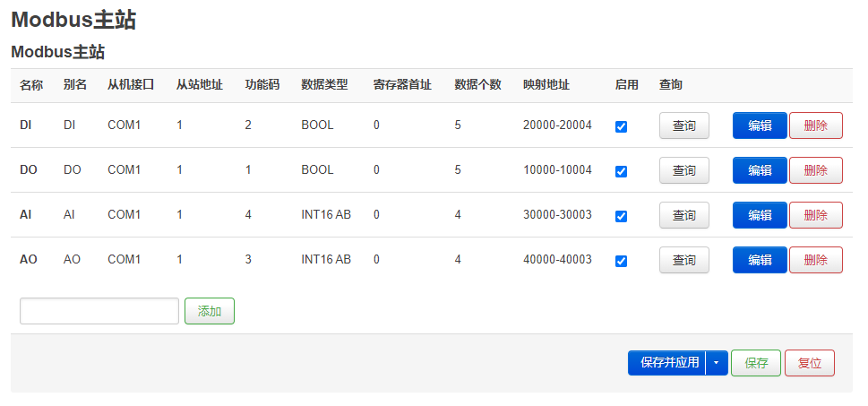Click the mapped address 10000-10004
The height and width of the screenshot is (406, 868).
[x=557, y=170]
